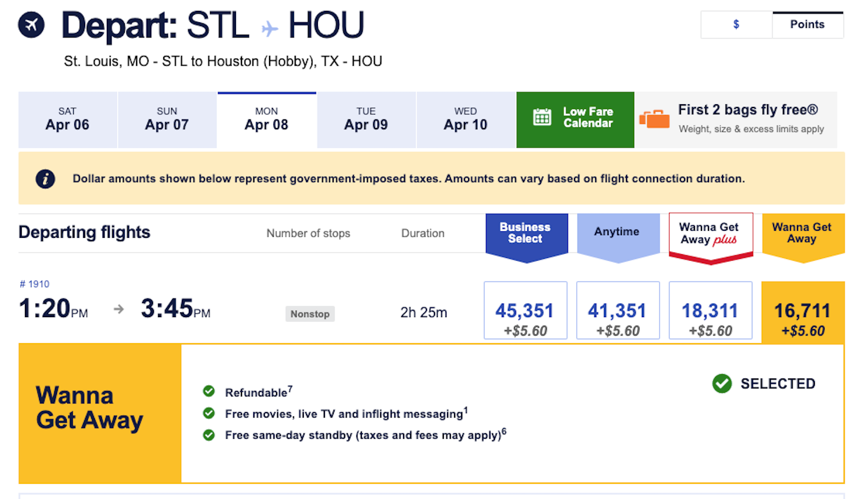868x499 pixels.
Task: Expand the Wanna Get Away Plus header
Action: click(710, 234)
